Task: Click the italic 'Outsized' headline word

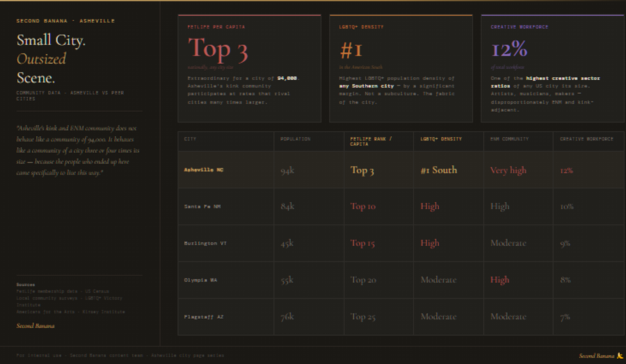Action: point(41,59)
